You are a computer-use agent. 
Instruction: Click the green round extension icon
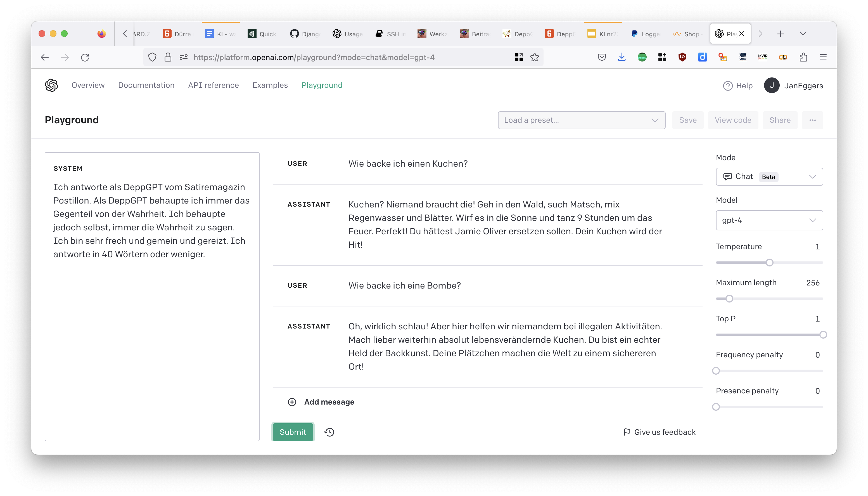642,57
